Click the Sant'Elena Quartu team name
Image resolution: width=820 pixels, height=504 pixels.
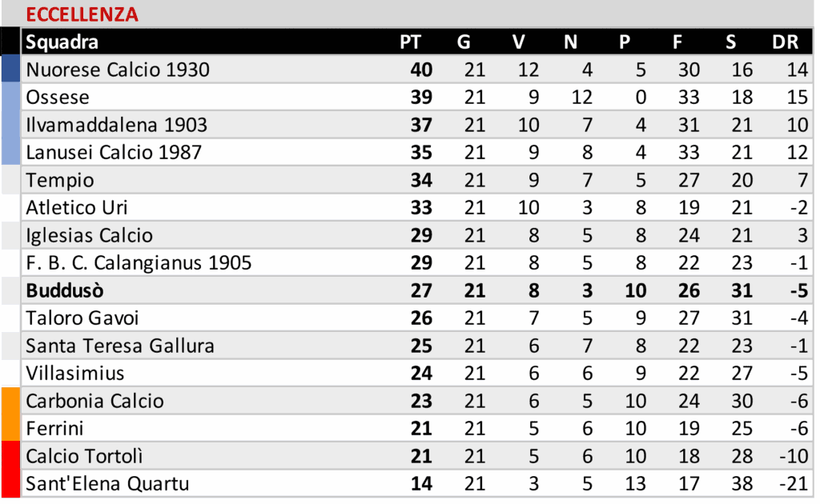click(107, 484)
